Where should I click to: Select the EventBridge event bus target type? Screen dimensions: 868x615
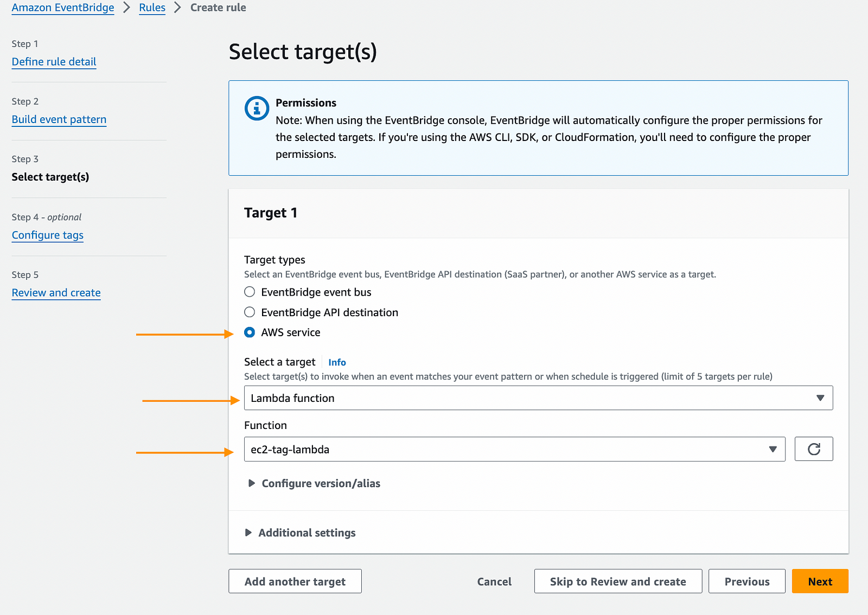click(250, 292)
